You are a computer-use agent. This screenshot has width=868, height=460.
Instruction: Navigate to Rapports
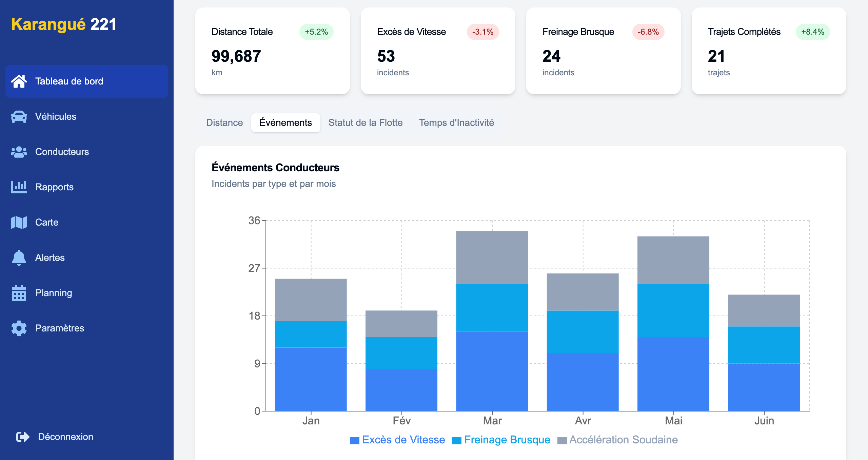coord(87,187)
